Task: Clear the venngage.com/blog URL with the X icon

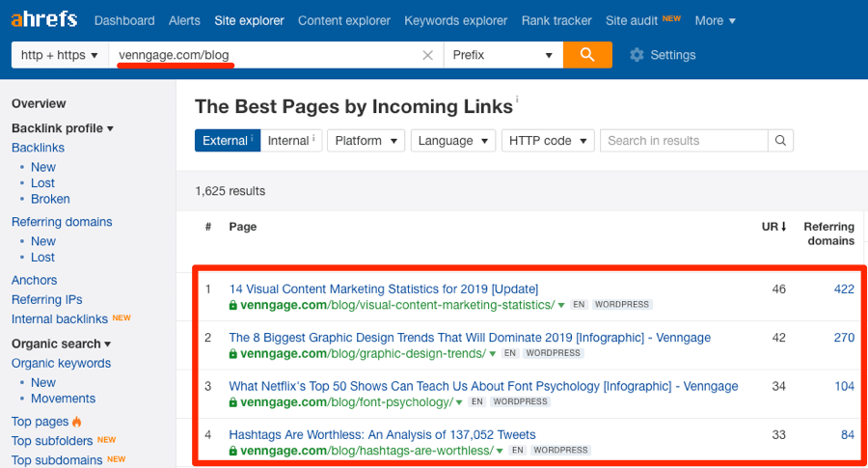Action: point(427,55)
